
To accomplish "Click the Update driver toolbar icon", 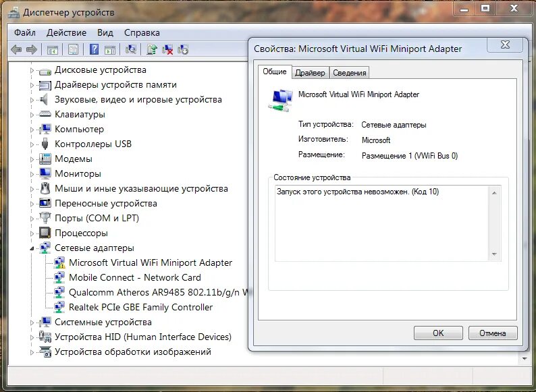I will click(152, 49).
